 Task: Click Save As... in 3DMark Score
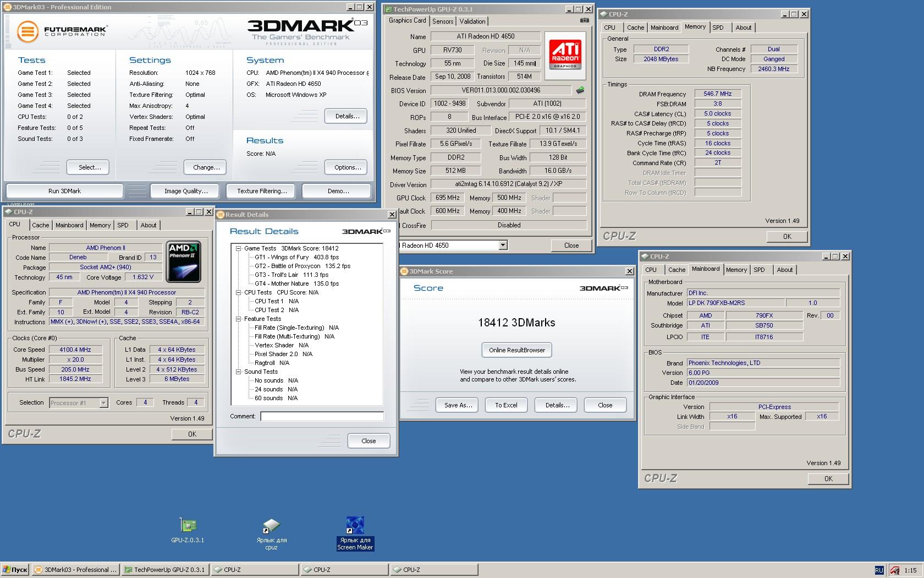[x=458, y=405]
